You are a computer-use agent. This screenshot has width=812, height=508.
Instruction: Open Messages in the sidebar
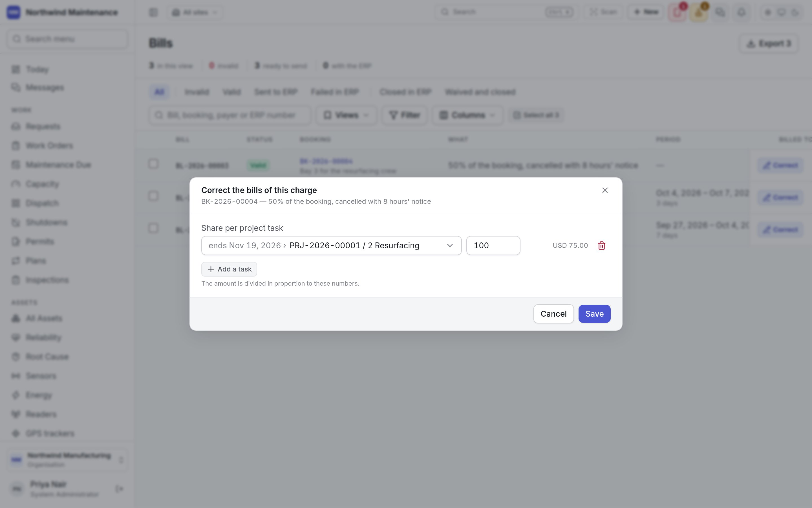point(67,87)
